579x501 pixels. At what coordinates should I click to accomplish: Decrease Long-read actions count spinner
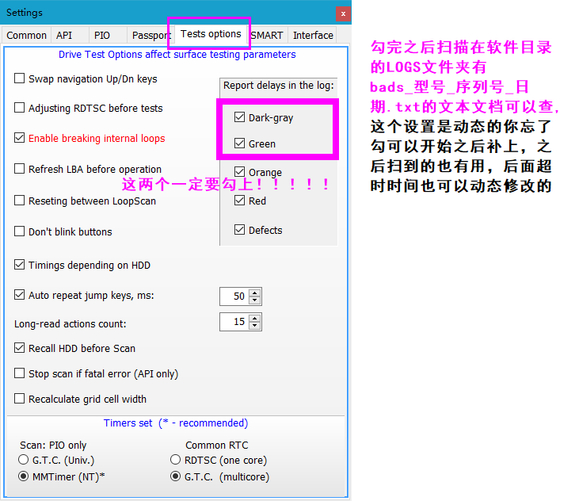coord(255,325)
